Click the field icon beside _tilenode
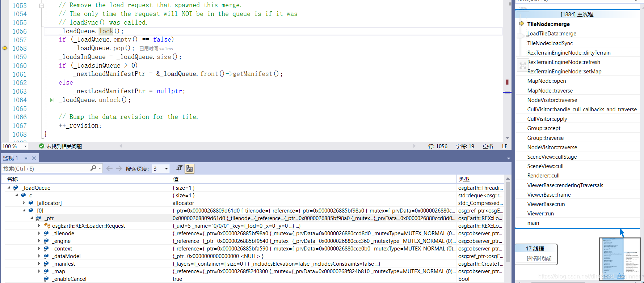The height and width of the screenshot is (283, 644). 46,233
